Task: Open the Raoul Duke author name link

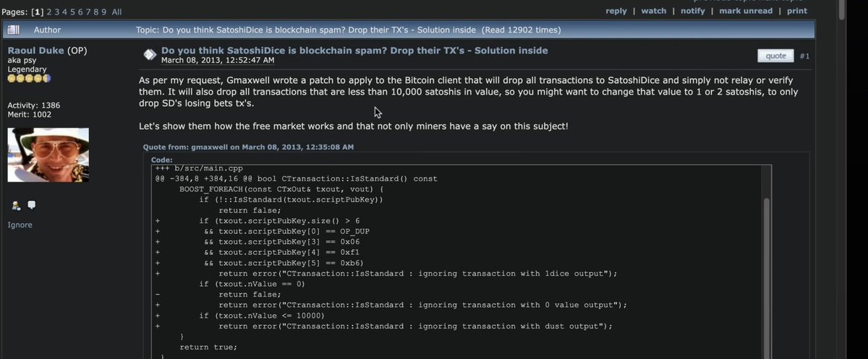Action: [x=36, y=51]
